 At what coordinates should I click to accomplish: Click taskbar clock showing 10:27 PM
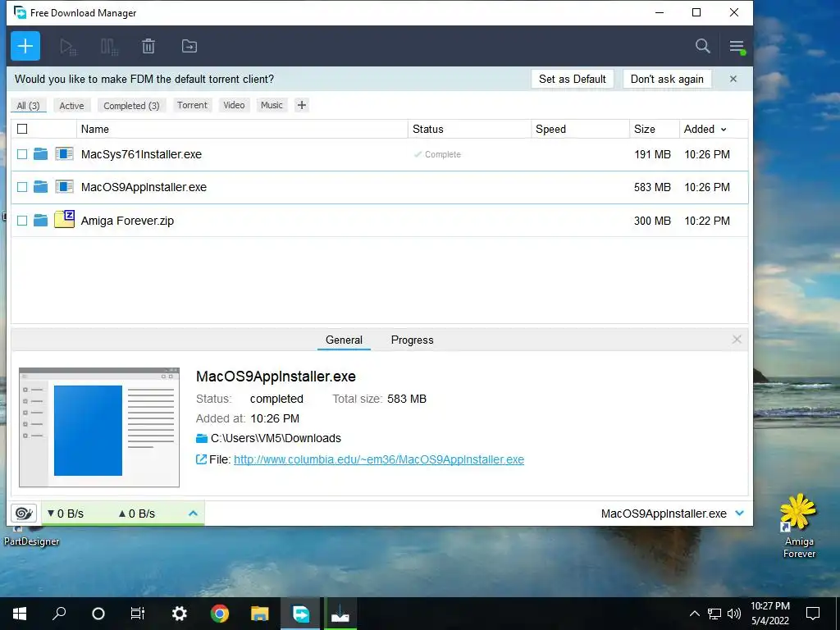[769, 614]
